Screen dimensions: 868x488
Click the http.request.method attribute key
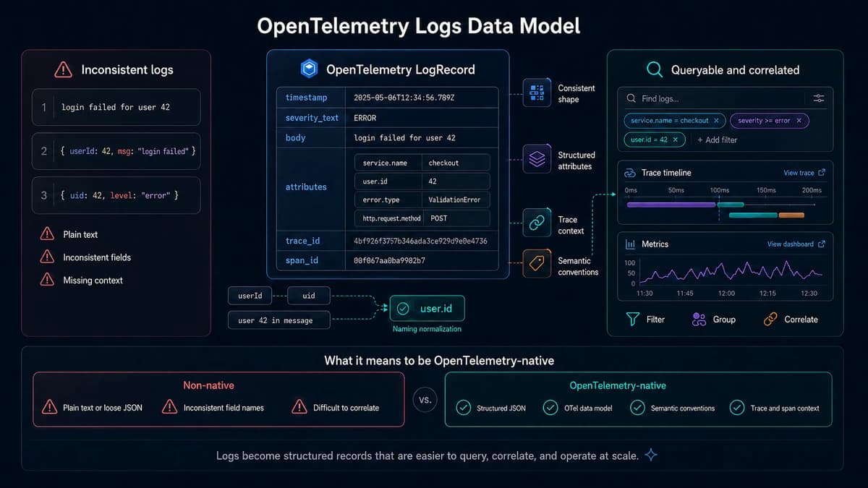pyautogui.click(x=393, y=218)
